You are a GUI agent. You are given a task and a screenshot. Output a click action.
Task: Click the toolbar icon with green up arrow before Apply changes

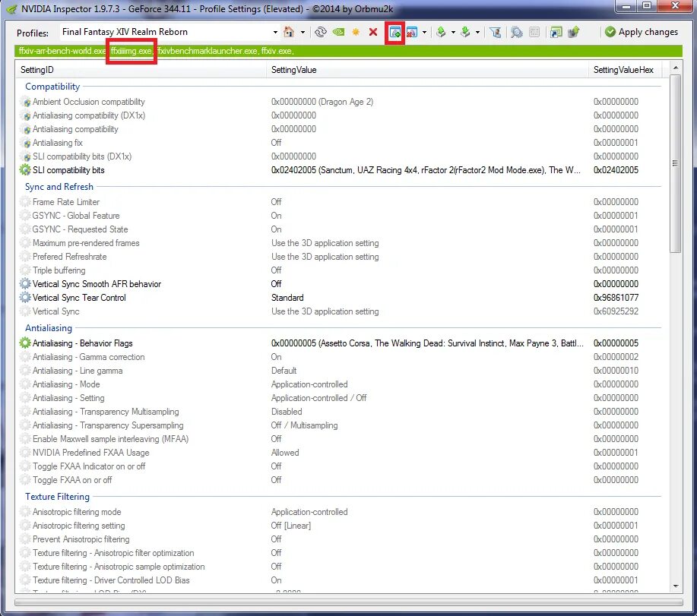click(x=574, y=32)
